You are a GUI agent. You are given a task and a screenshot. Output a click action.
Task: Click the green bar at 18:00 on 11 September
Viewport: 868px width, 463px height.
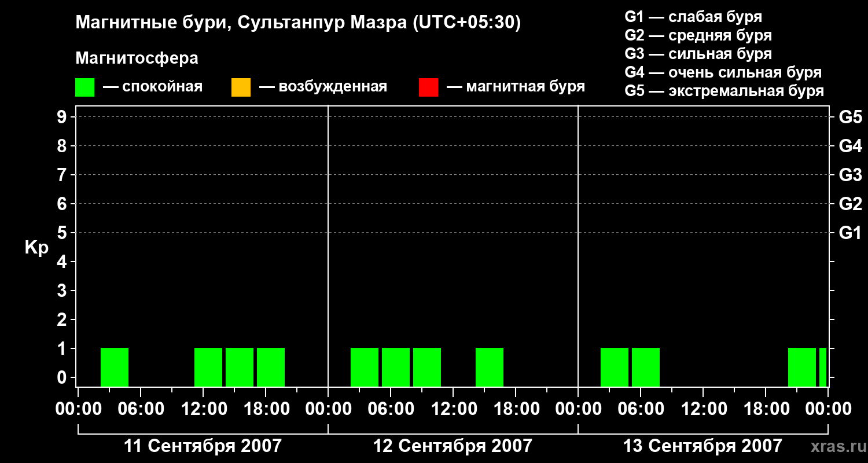[271, 367]
